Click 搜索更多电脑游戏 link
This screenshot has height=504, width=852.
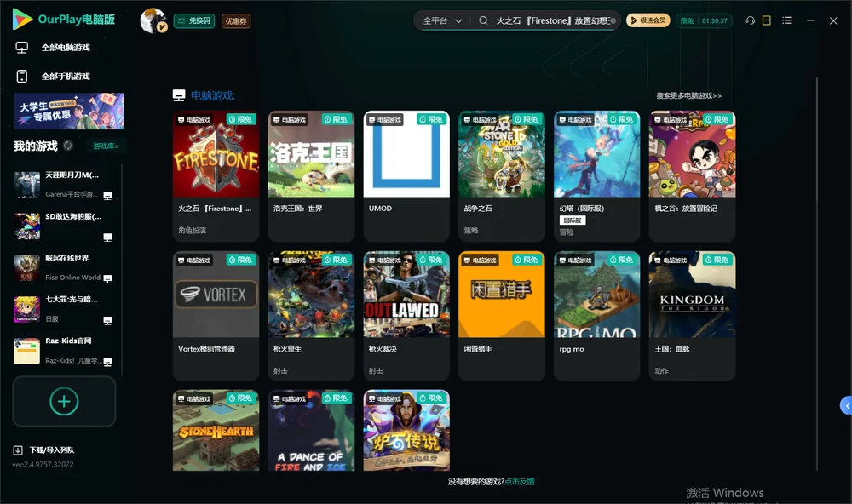pos(688,95)
